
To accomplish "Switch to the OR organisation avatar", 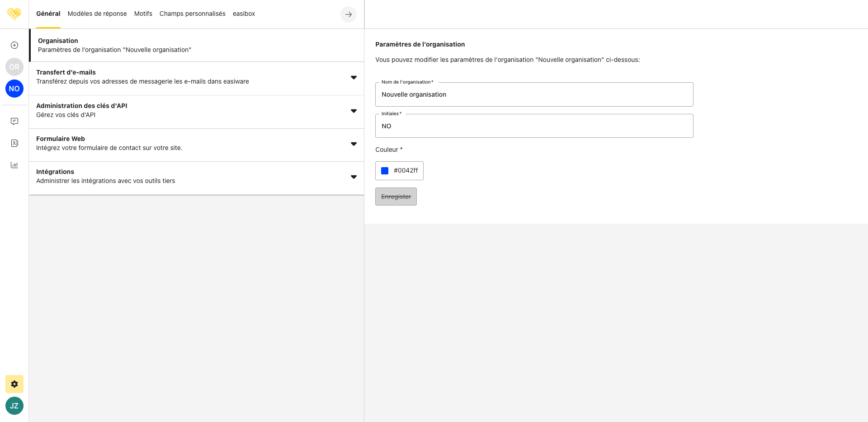I will pos(14,67).
